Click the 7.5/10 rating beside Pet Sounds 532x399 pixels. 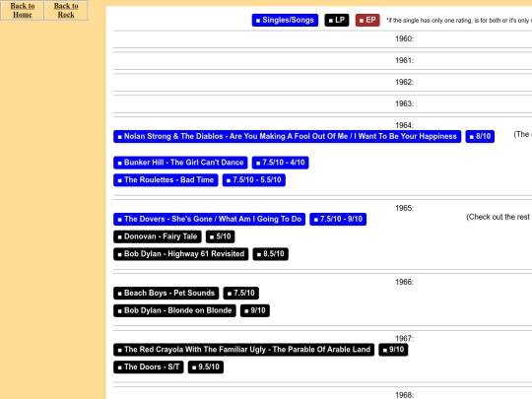241,294
